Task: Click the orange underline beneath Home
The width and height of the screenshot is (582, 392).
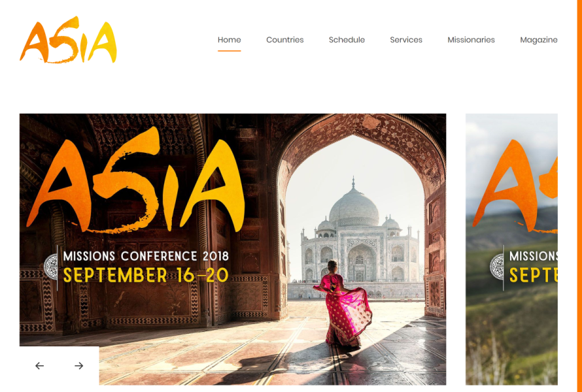Action: 229,51
